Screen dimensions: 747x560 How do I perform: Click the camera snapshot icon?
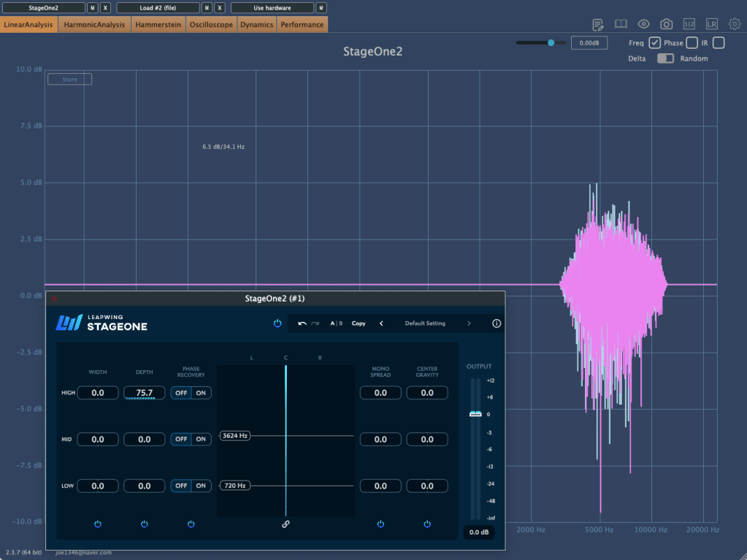[x=666, y=24]
